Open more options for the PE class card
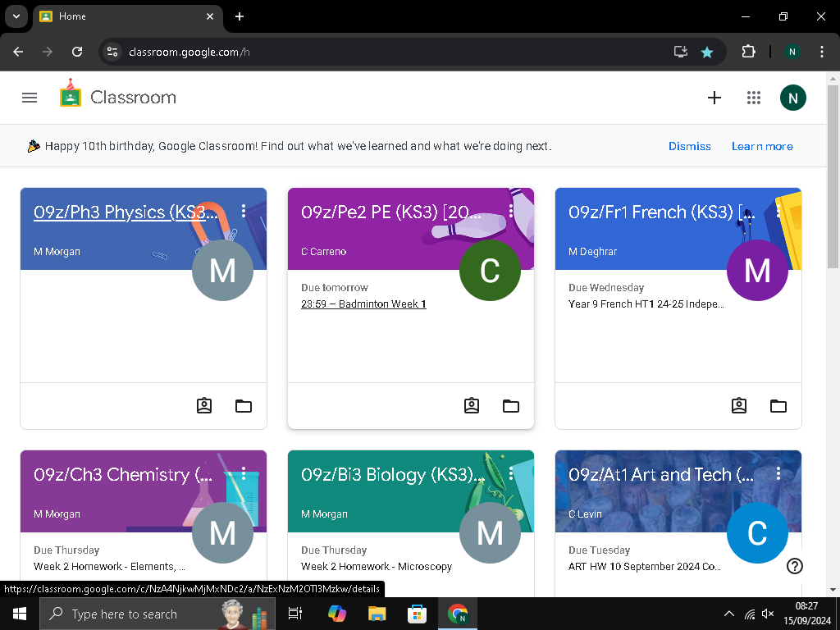The height and width of the screenshot is (630, 840). click(x=511, y=211)
